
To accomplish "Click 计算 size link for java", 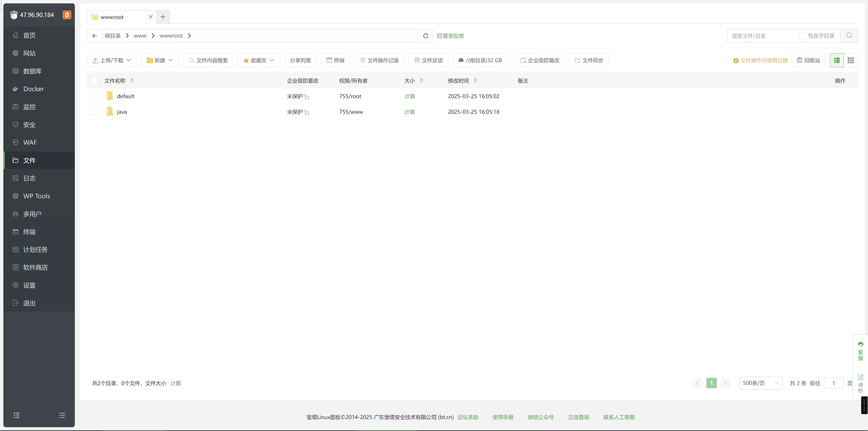I will [x=409, y=112].
